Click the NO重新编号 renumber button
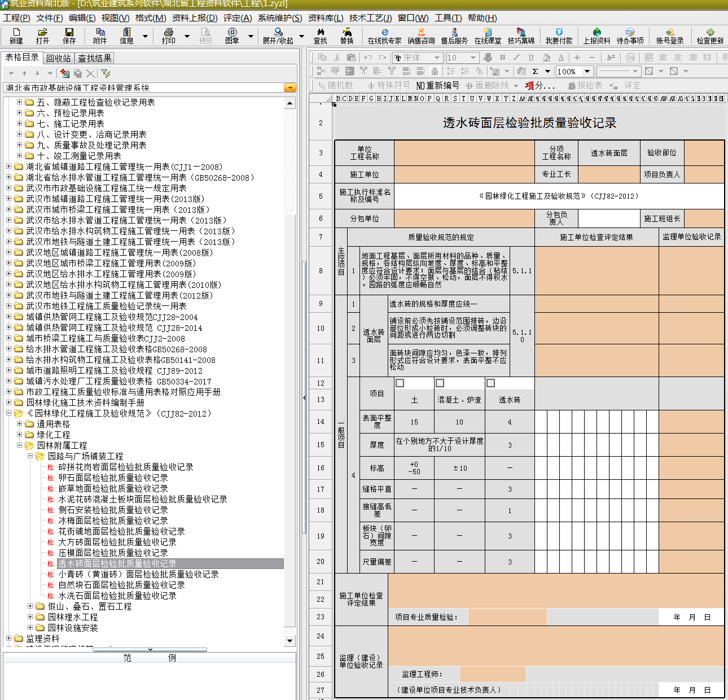Screen dimensions: 728x700 click(x=438, y=86)
